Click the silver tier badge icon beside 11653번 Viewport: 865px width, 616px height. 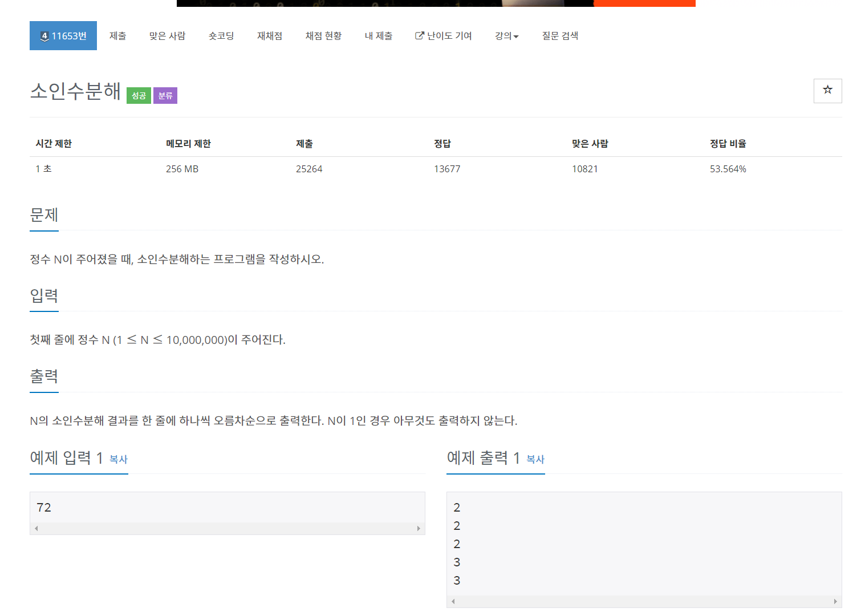pos(44,37)
